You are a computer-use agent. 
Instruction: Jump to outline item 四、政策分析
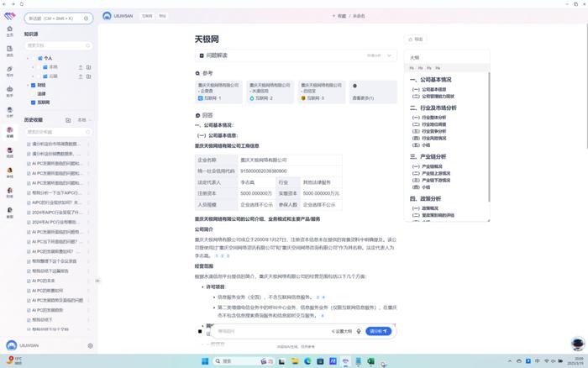(x=425, y=198)
